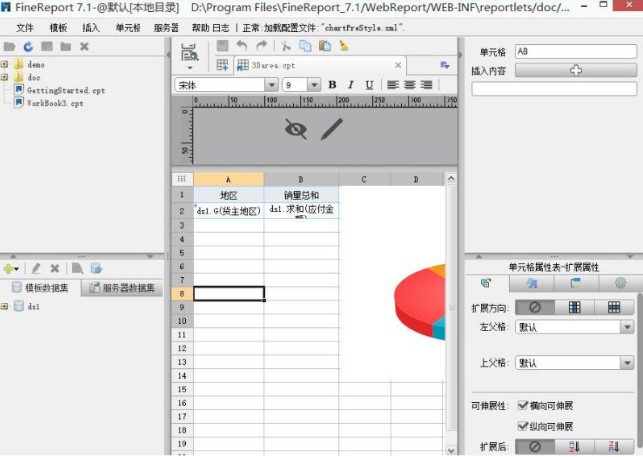The height and width of the screenshot is (457, 643).
Task: Expand the doc folder
Action: 5,77
